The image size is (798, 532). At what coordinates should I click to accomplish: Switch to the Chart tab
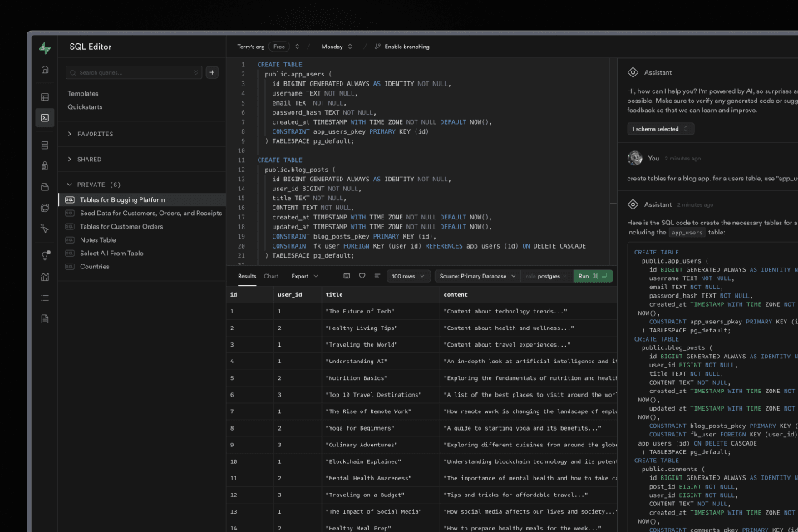271,276
